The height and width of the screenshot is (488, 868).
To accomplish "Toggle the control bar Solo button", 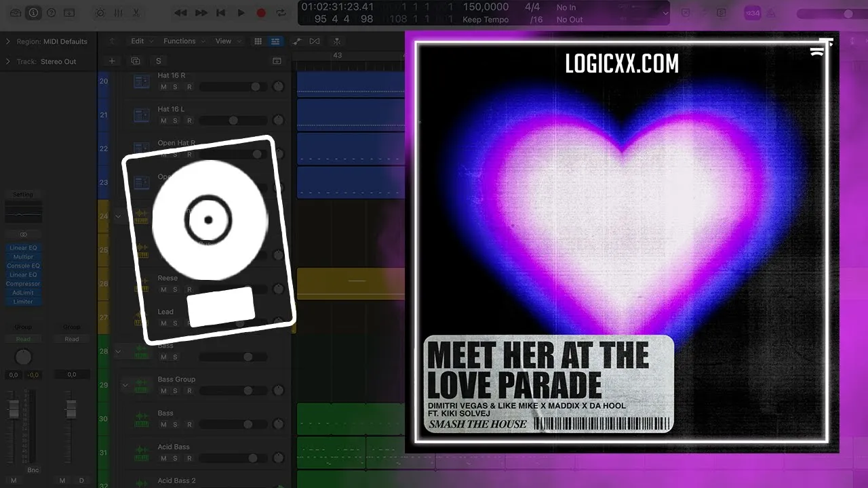I will [x=722, y=13].
